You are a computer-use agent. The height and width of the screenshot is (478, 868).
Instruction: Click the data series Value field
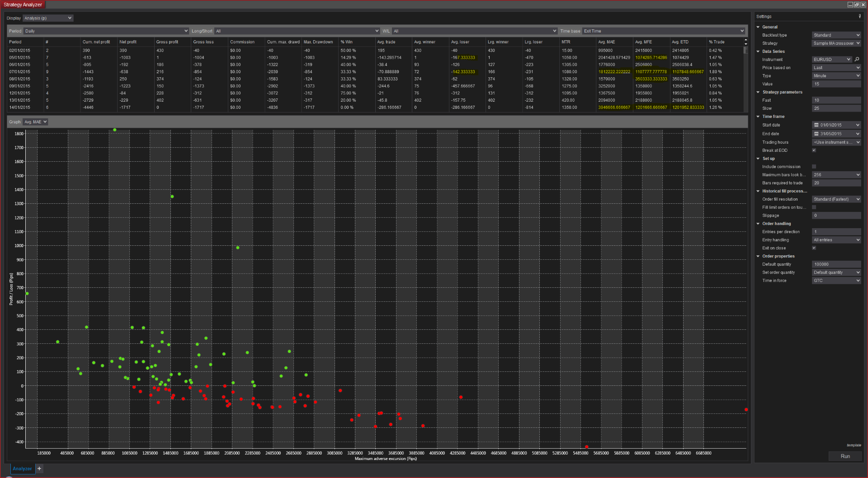(836, 84)
